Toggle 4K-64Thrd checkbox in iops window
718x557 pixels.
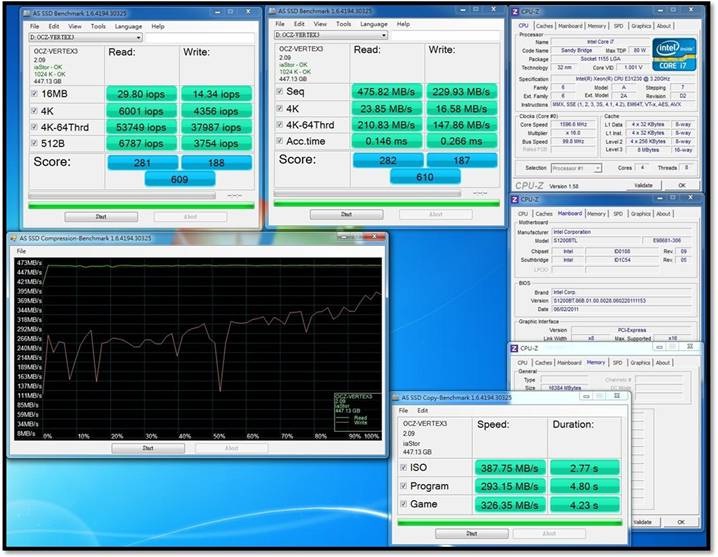coord(34,127)
